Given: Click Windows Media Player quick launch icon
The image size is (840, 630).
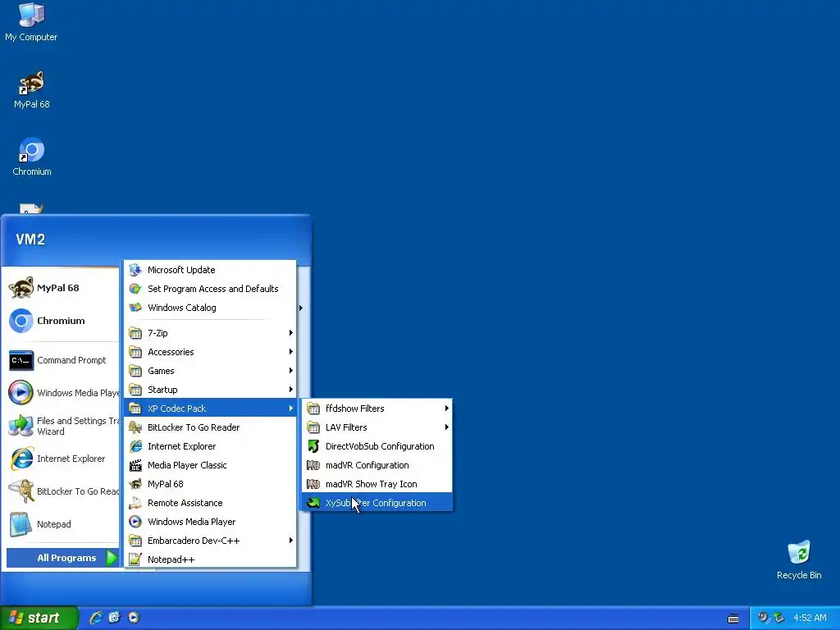Looking at the screenshot, I should pyautogui.click(x=134, y=618).
